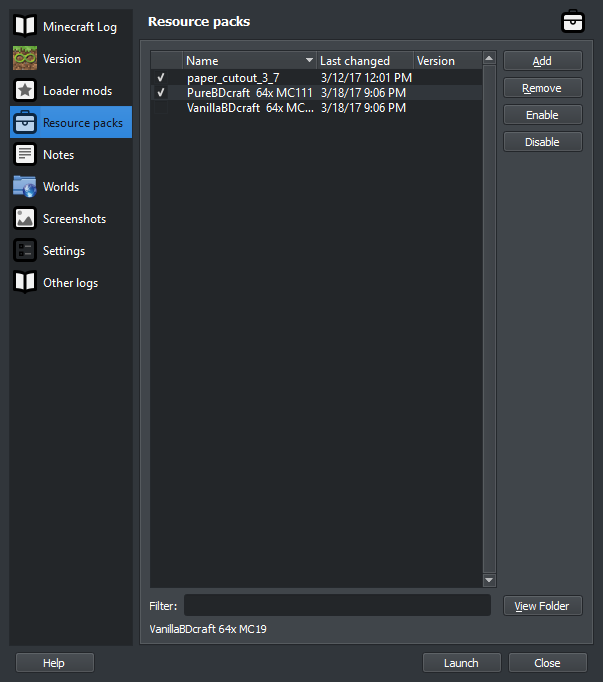Click the Screenshots picture icon
Viewport: 603px width, 682px height.
tap(25, 218)
